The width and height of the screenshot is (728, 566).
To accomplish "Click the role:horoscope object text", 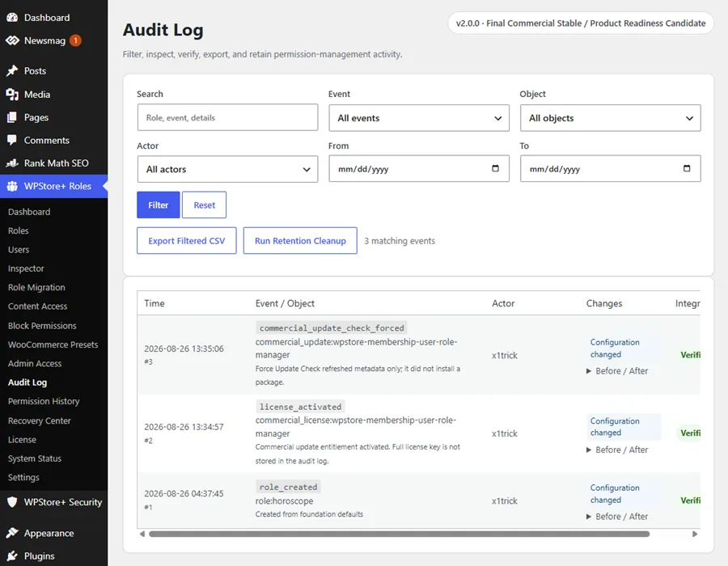I will coord(284,501).
